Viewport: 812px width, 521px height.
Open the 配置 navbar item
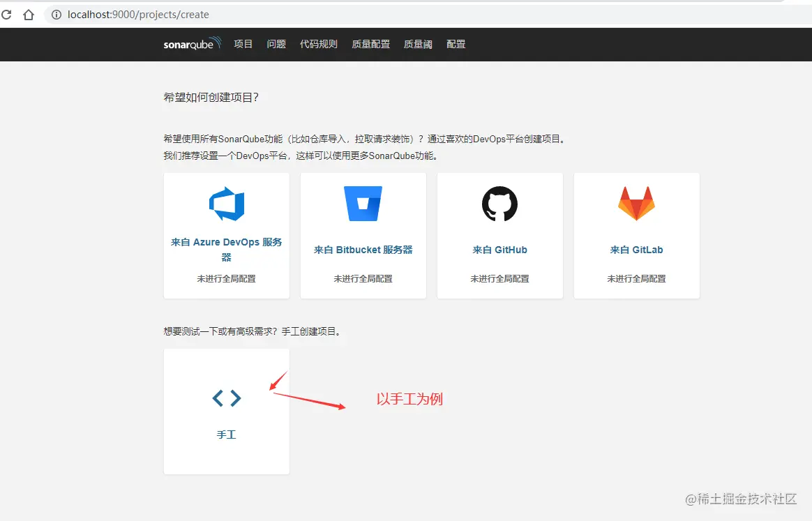click(x=456, y=44)
